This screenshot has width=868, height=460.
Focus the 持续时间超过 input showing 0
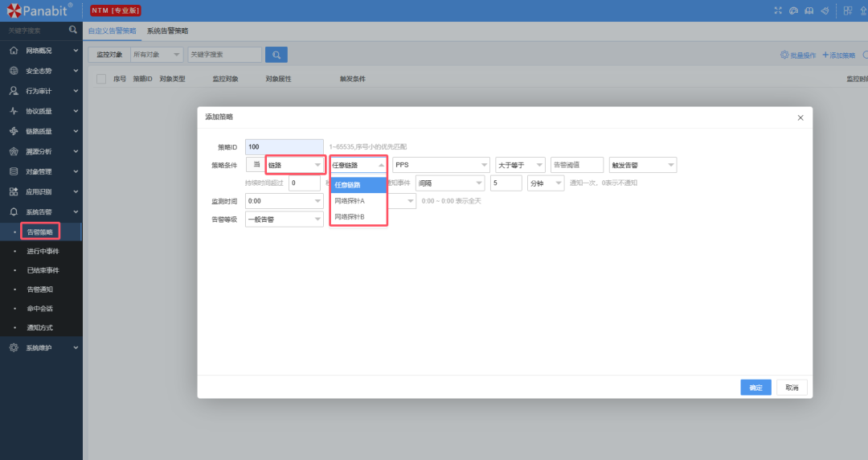(x=305, y=183)
